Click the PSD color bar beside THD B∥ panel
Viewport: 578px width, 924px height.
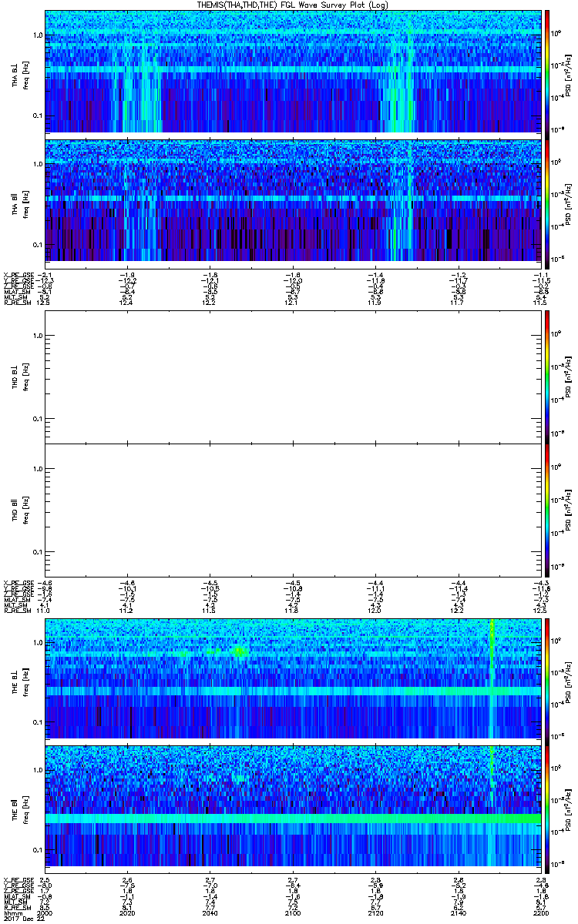tap(547, 510)
